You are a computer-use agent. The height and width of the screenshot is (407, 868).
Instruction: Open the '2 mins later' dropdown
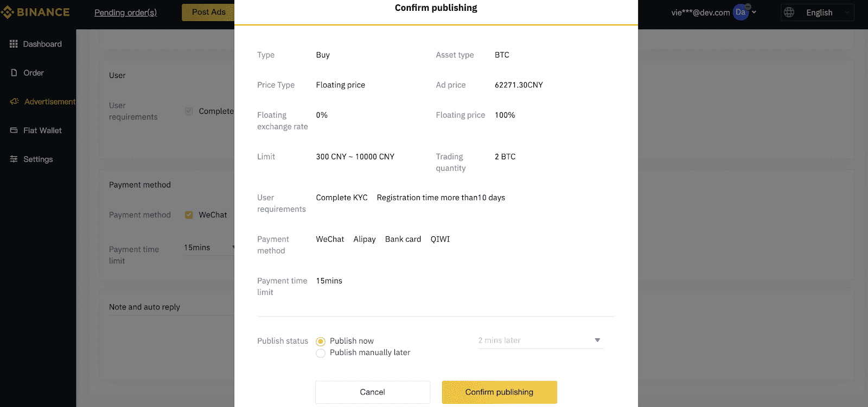pos(540,340)
